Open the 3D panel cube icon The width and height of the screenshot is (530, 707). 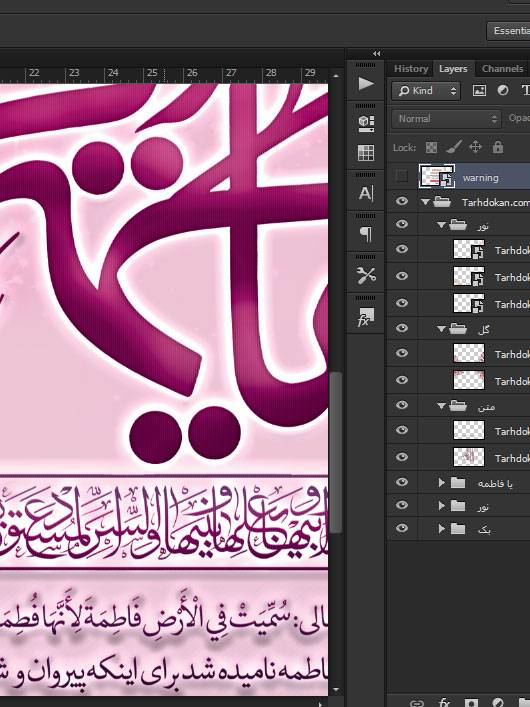pyautogui.click(x=366, y=124)
